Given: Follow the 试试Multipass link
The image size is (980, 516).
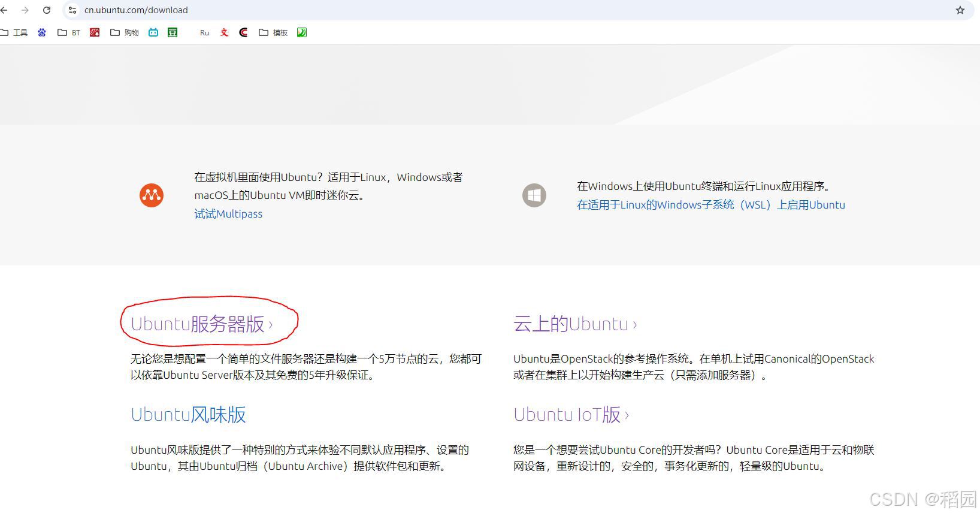Looking at the screenshot, I should (228, 214).
